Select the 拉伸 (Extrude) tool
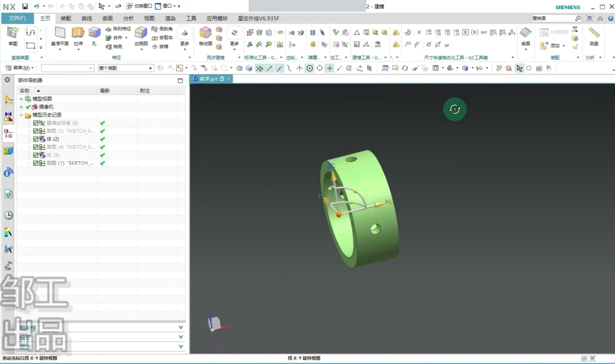 click(78, 33)
